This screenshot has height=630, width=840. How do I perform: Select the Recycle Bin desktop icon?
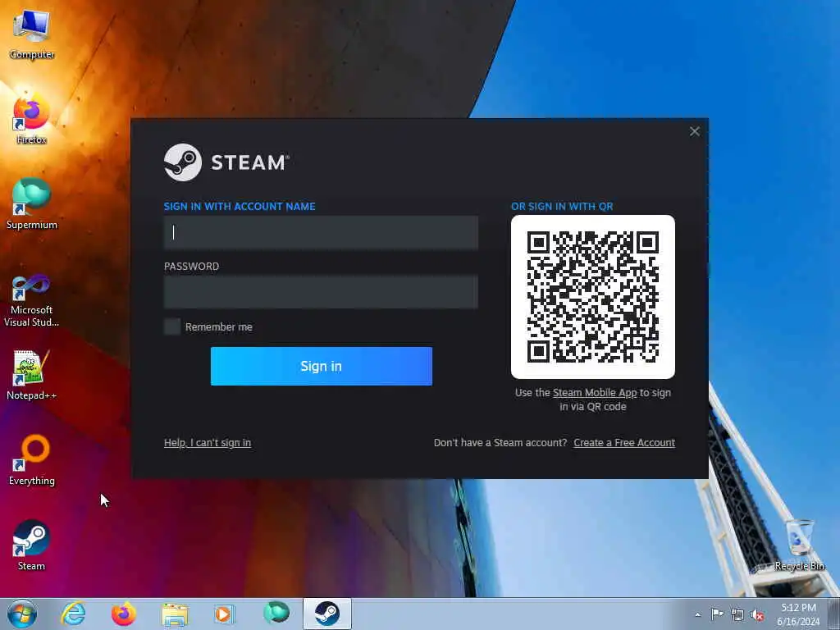(799, 546)
